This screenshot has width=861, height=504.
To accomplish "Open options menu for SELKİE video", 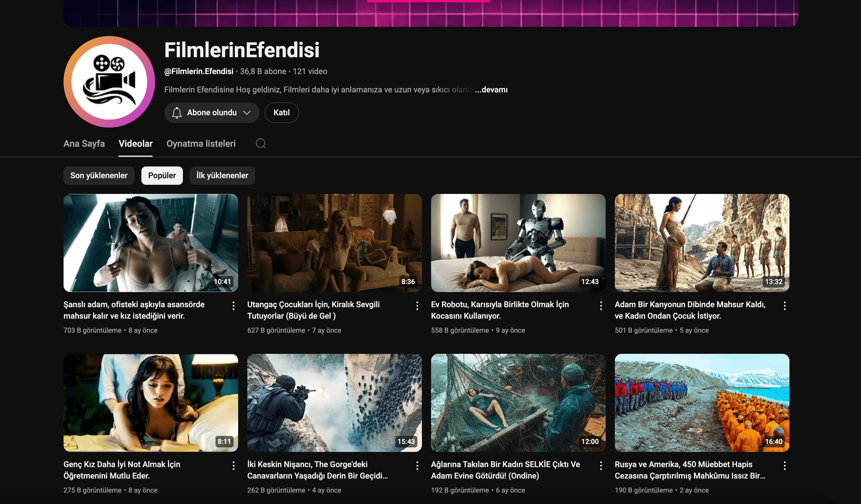I will [601, 465].
